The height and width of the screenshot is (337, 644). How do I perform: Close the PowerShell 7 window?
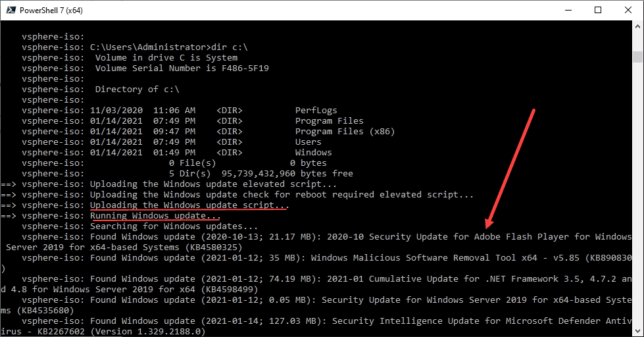pyautogui.click(x=628, y=10)
